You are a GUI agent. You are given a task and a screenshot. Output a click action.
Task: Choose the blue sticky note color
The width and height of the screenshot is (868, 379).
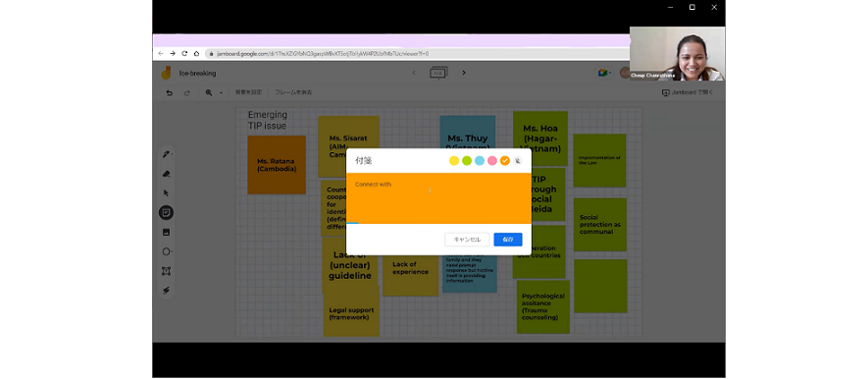[x=480, y=161]
